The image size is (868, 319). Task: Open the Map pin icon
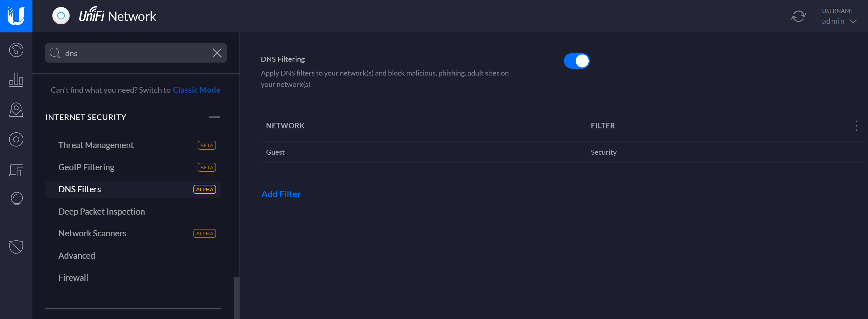(16, 110)
